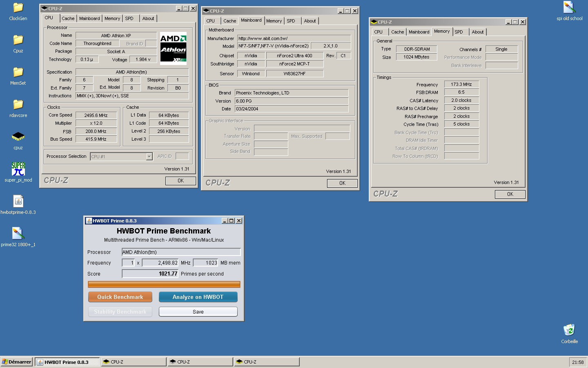This screenshot has width=588, height=368.
Task: Switch to HWBOT Prime 0.8.3 taskbar item
Action: click(67, 362)
